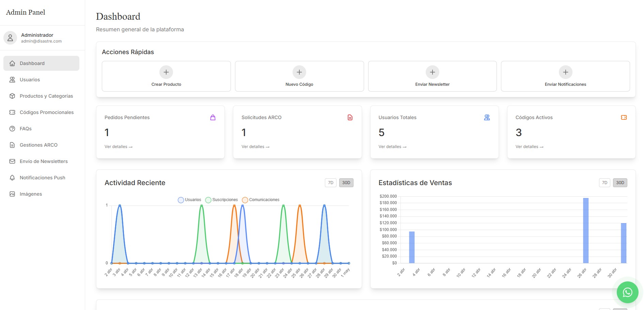Click the Administrador avatar icon
Screen dimensions: 644x310
[10, 38]
